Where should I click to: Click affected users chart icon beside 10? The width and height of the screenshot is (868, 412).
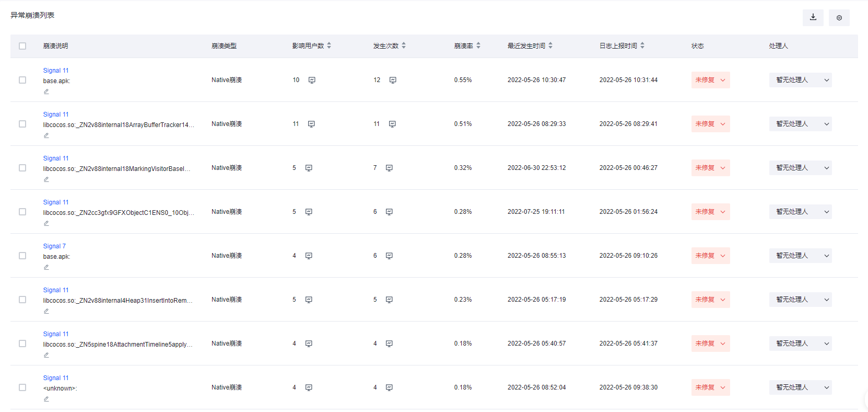312,80
